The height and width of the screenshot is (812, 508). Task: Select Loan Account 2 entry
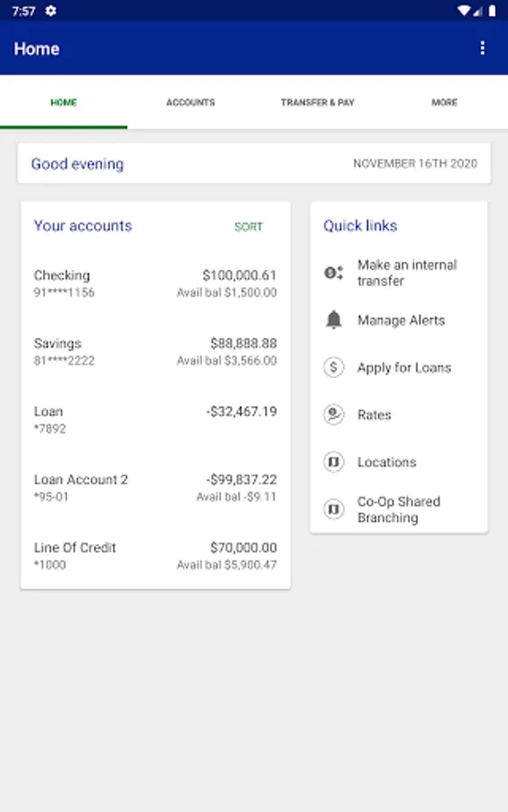(155, 487)
